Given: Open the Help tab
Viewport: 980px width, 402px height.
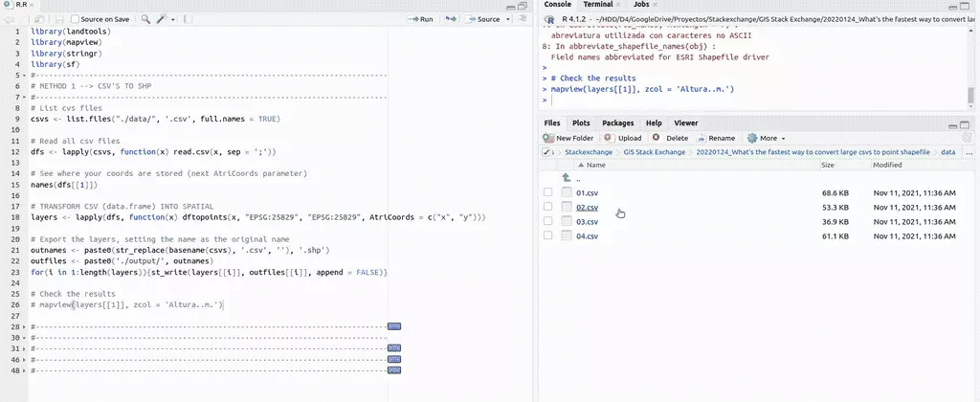Looking at the screenshot, I should coord(654,123).
